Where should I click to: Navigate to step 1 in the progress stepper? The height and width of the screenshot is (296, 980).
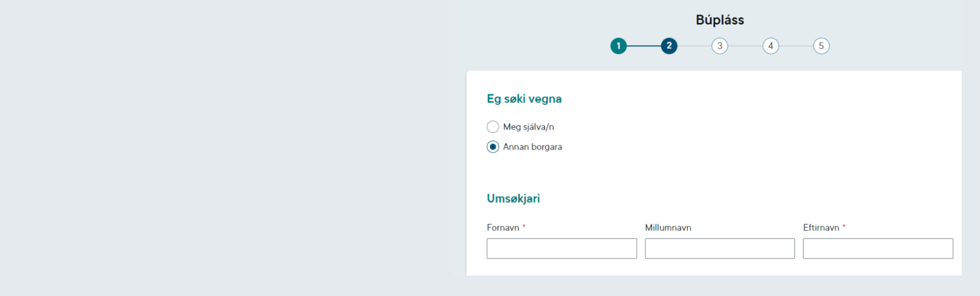coord(619,46)
